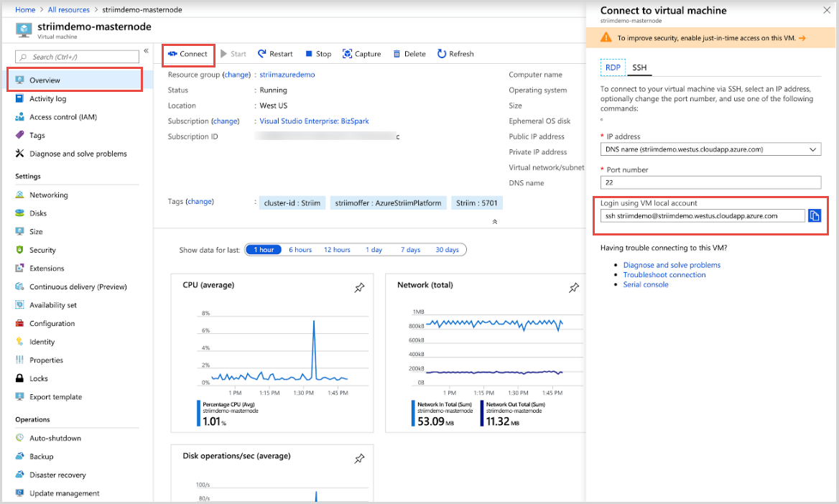Click Capture in the toolbar
839x504 pixels.
click(362, 54)
